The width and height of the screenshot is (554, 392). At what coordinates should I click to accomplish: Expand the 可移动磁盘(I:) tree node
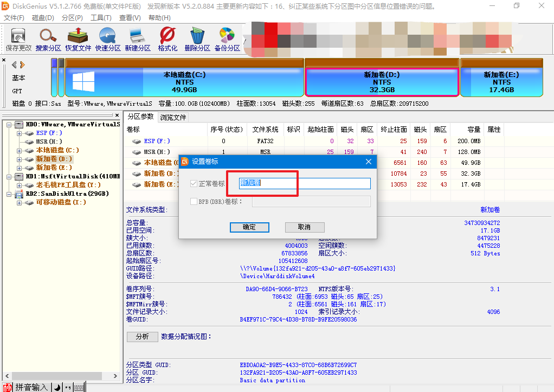[x=20, y=202]
